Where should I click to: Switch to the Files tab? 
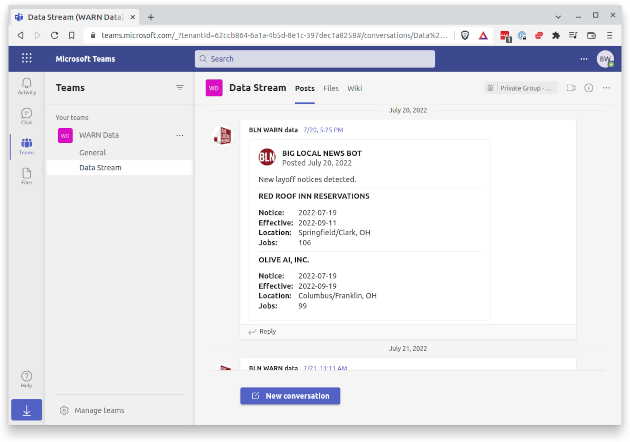[x=331, y=88]
